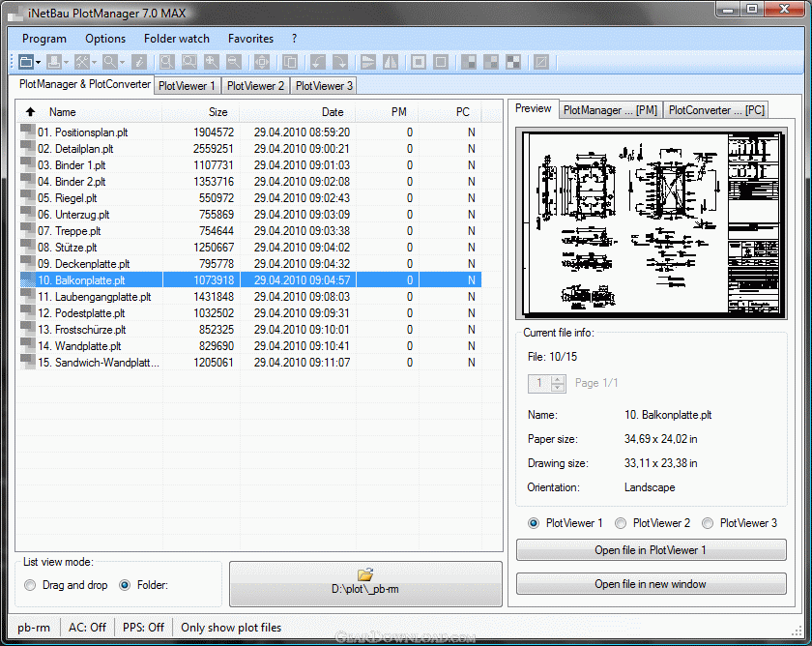812x646 pixels.
Task: Click 'Only show plot files' in status bar
Action: point(231,628)
